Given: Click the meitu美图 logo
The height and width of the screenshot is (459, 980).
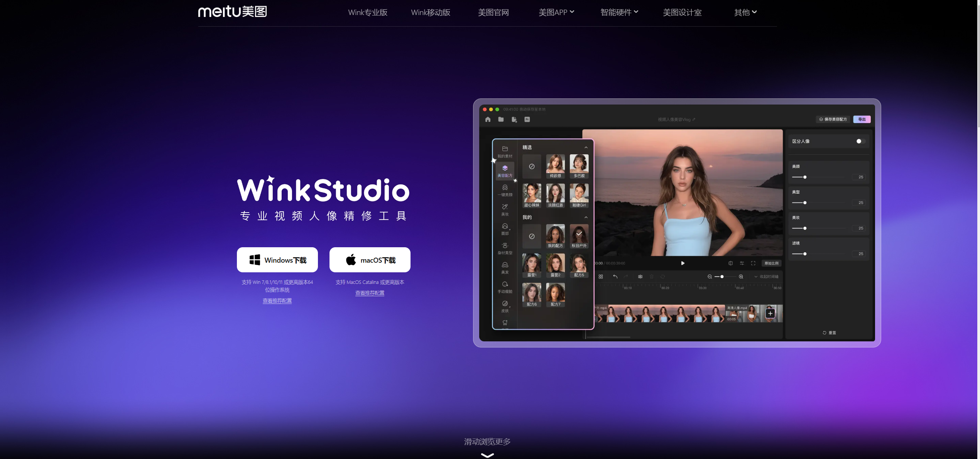Looking at the screenshot, I should coord(233,12).
